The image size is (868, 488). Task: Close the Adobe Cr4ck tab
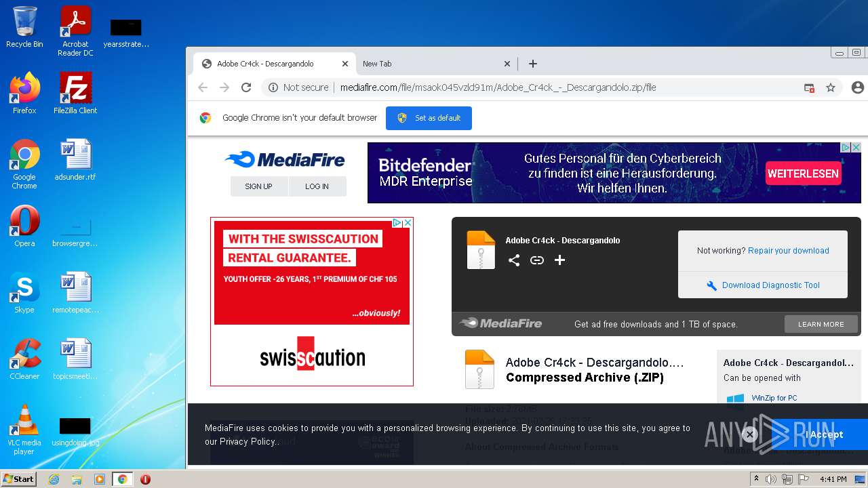pyautogui.click(x=344, y=64)
